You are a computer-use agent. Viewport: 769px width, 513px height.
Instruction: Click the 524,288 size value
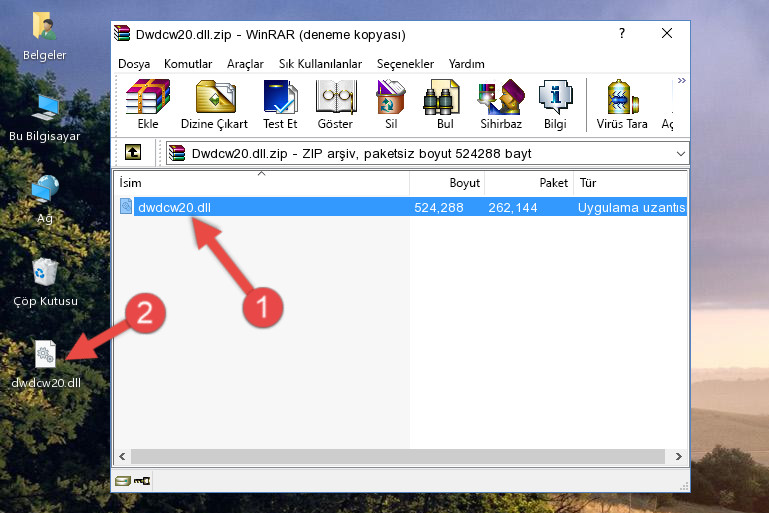tap(438, 207)
